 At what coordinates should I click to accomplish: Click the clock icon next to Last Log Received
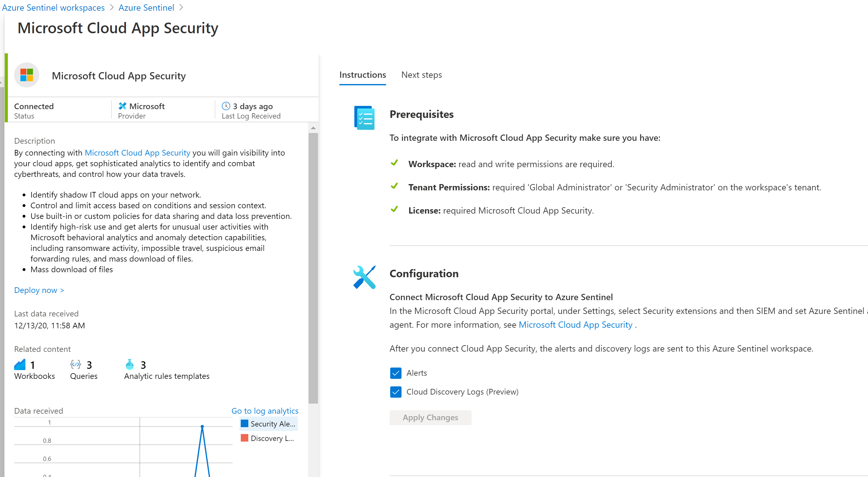(x=226, y=106)
